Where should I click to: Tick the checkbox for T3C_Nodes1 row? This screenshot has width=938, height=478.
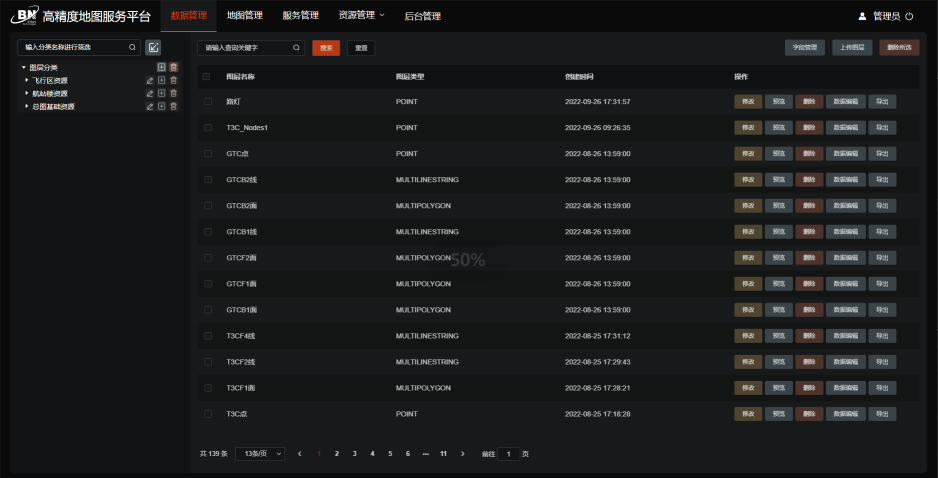pos(207,128)
